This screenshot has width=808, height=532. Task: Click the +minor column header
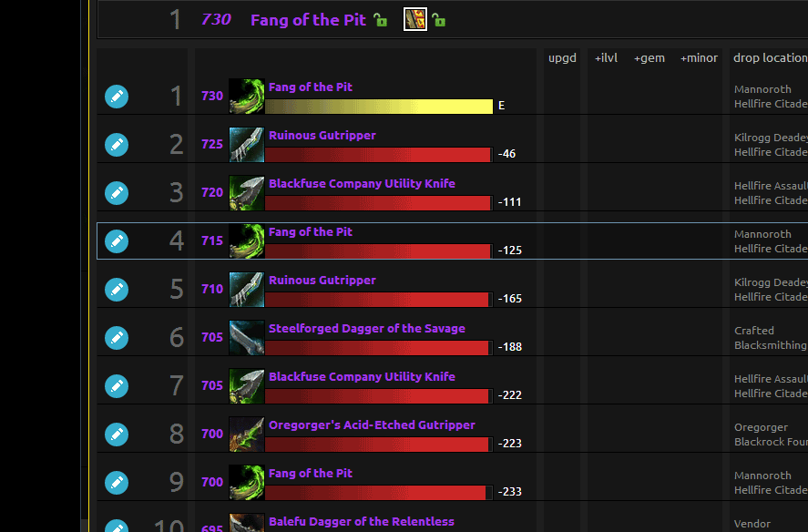[x=699, y=58]
